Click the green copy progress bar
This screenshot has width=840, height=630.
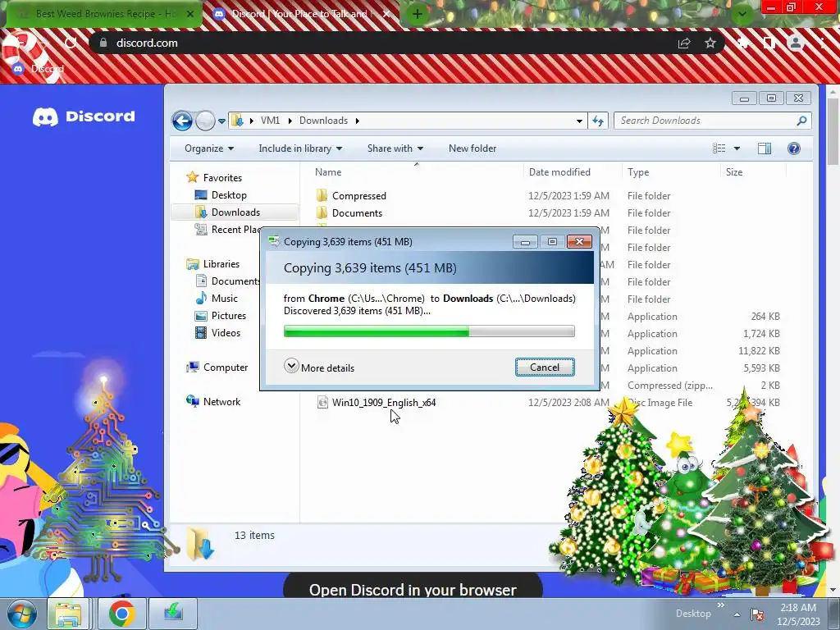click(x=429, y=331)
